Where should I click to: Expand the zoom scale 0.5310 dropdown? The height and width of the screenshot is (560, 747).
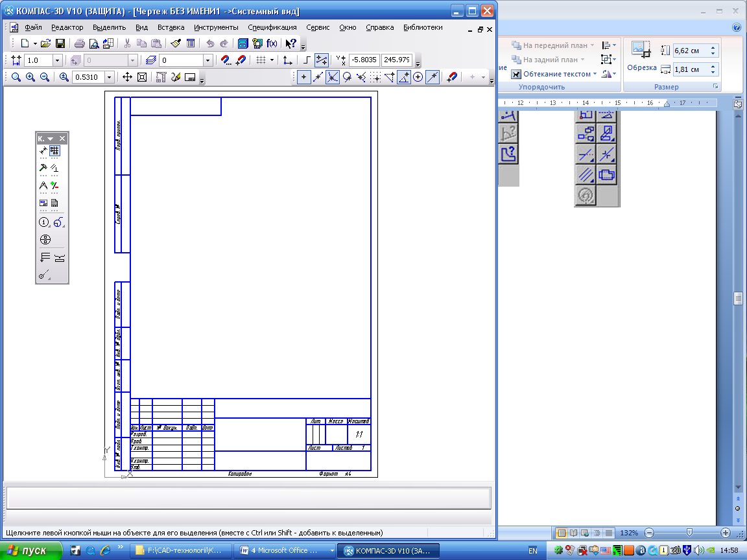click(x=109, y=77)
